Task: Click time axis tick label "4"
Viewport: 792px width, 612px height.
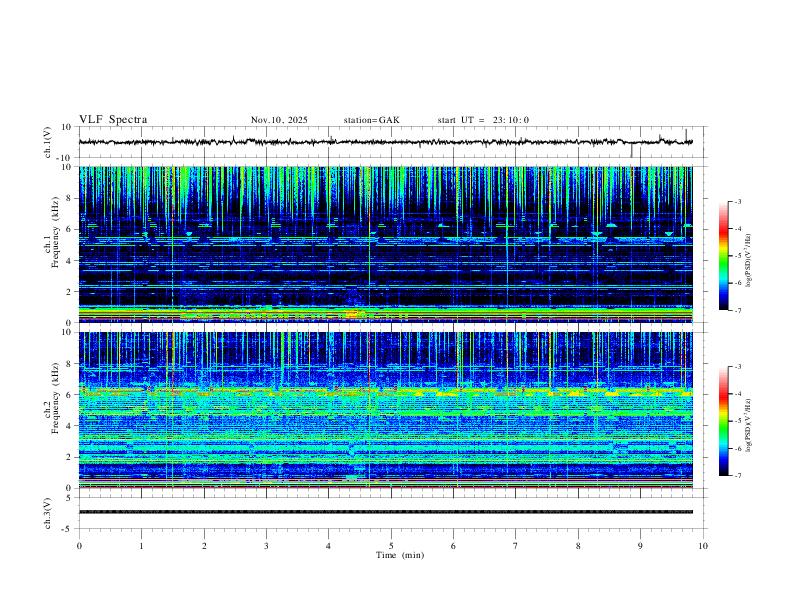Action: 329,546
